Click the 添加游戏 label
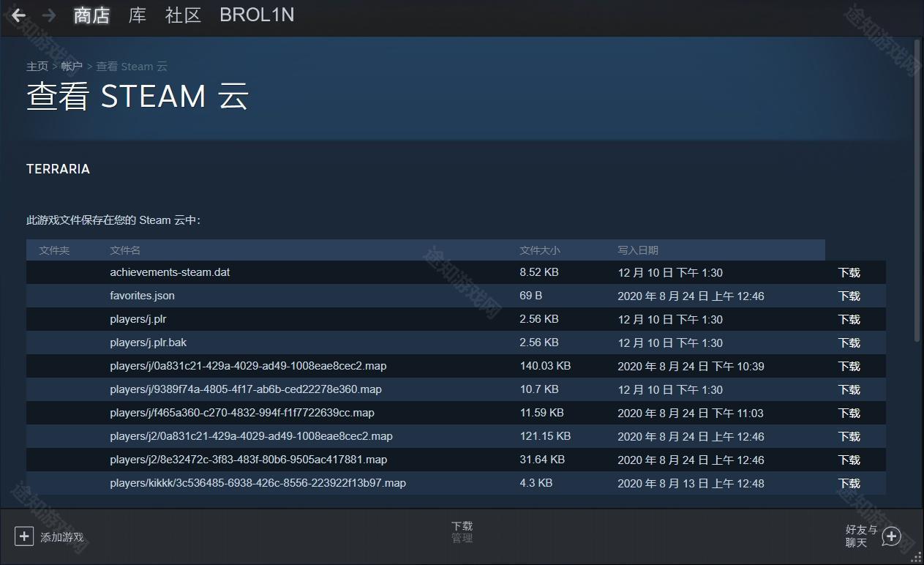This screenshot has height=565, width=924. (62, 537)
